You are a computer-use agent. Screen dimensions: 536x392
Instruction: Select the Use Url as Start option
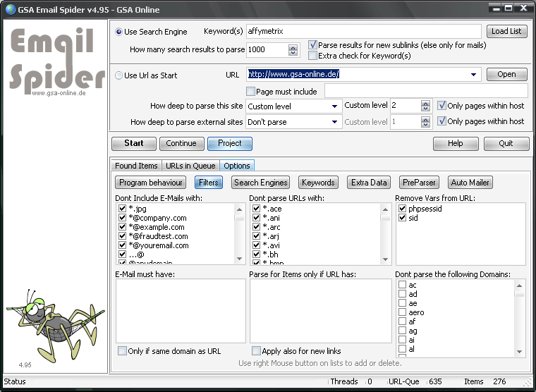[x=118, y=75]
